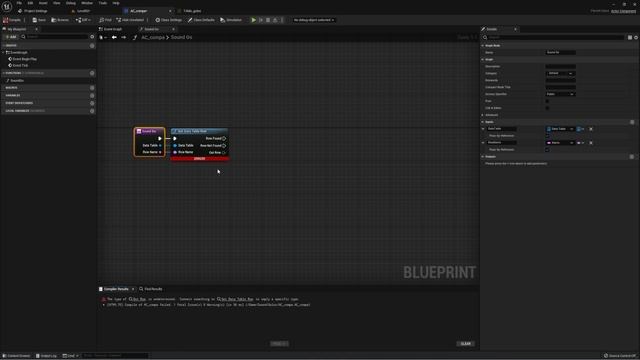Start play with the green Play button
Viewport: 640px width, 360px height.
click(253, 20)
